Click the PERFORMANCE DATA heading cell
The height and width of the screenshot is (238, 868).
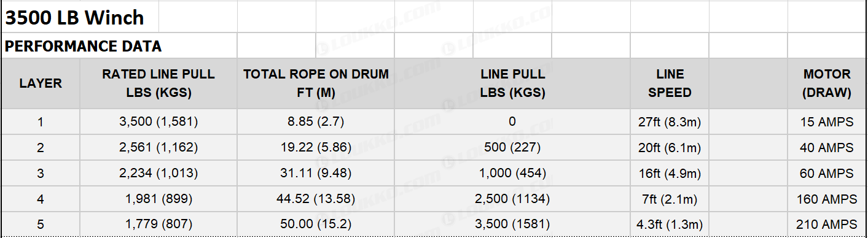119,46
